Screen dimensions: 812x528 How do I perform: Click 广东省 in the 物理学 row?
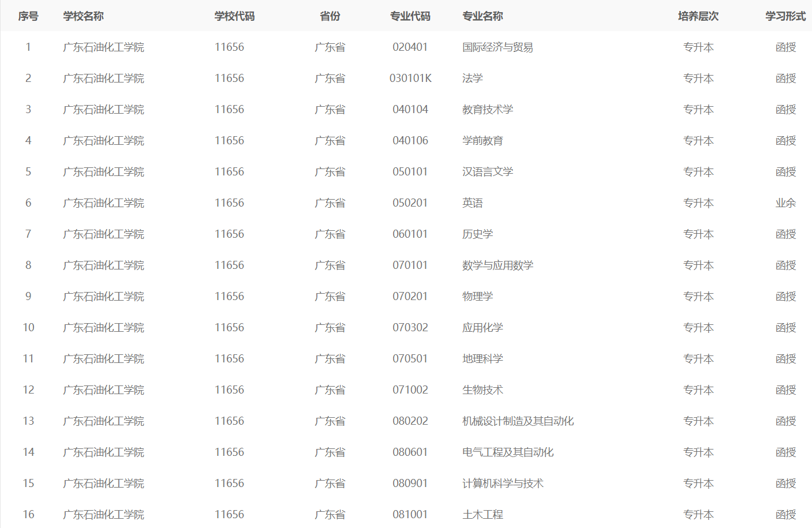click(x=330, y=297)
